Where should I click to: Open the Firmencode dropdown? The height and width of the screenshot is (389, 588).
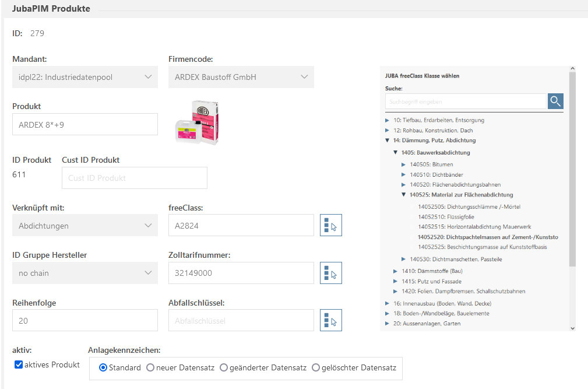coord(241,77)
